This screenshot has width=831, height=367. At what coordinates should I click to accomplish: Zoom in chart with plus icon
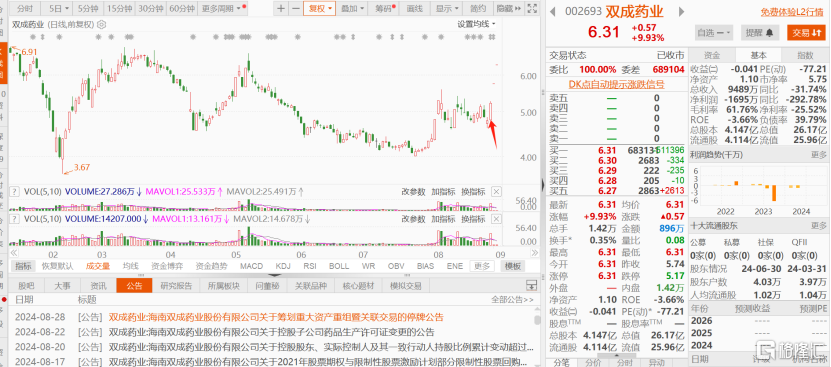tap(281, 8)
